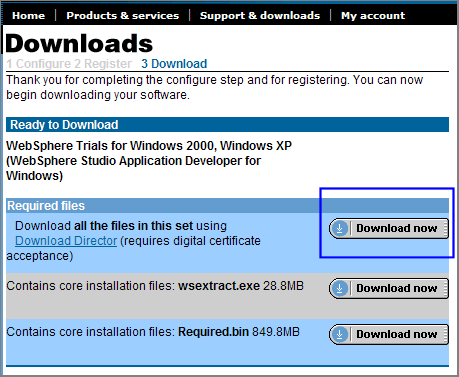The height and width of the screenshot is (377, 459).
Task: Click the 'Thank you for completing' message
Action: [215, 87]
